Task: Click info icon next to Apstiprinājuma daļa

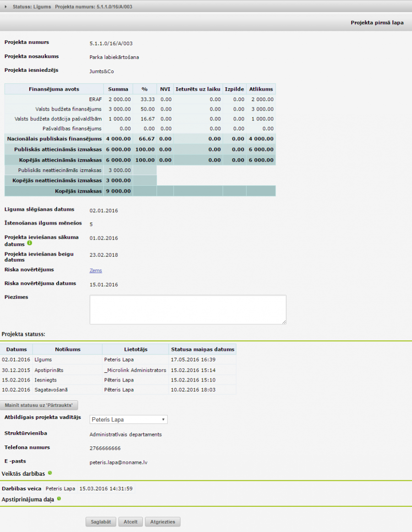Action: (59, 499)
